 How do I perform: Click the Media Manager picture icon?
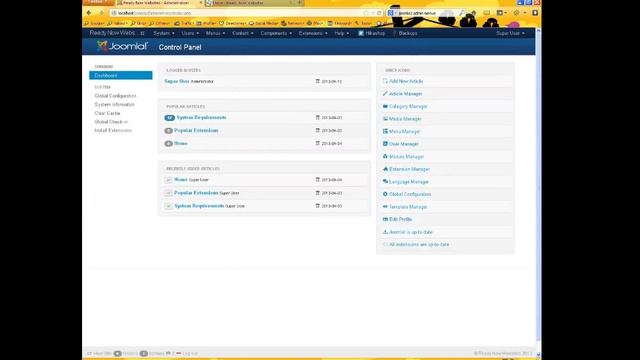click(x=385, y=119)
